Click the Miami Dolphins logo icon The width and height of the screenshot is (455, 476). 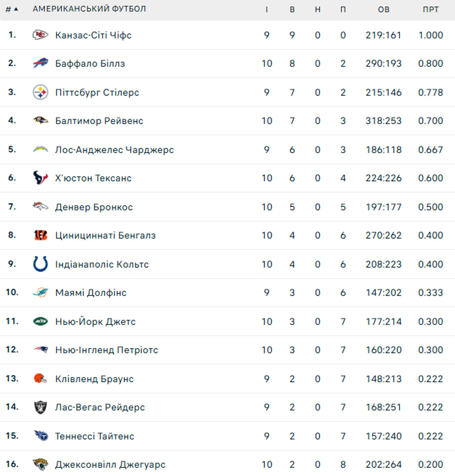pyautogui.click(x=40, y=293)
